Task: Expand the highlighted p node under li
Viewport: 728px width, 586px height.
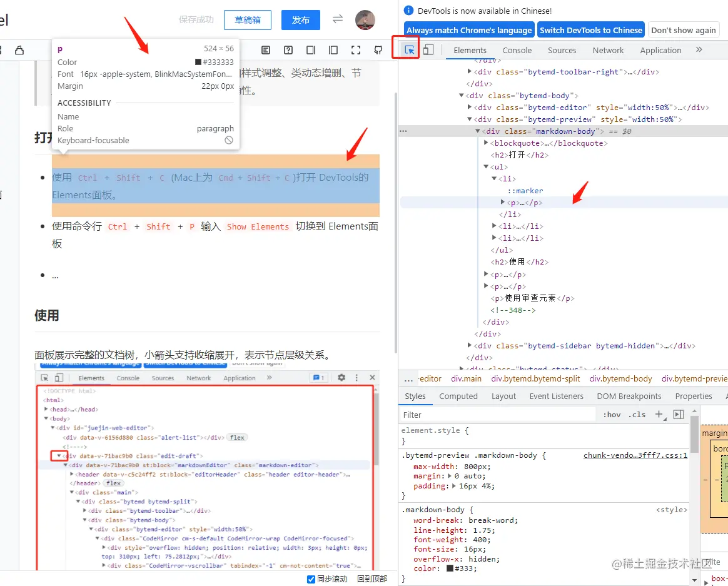Action: (502, 203)
